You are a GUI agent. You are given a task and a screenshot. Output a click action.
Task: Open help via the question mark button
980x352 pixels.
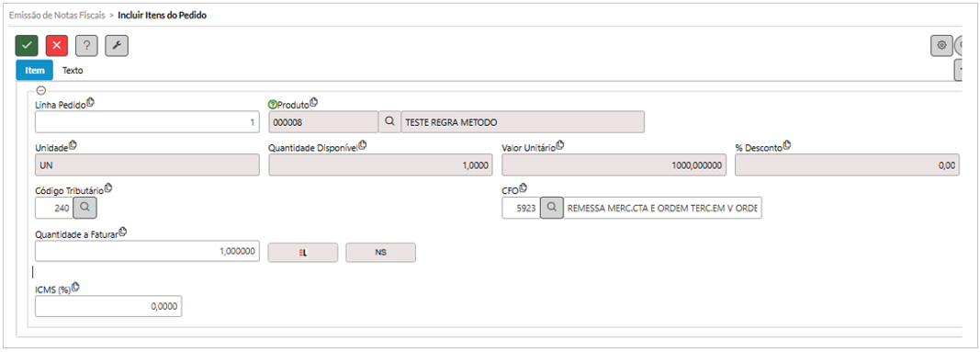pos(87,46)
